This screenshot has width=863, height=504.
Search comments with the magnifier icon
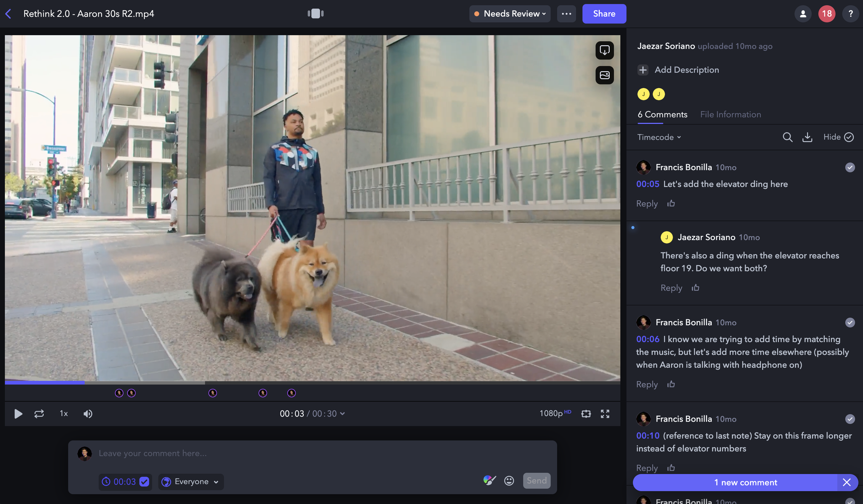[787, 137]
